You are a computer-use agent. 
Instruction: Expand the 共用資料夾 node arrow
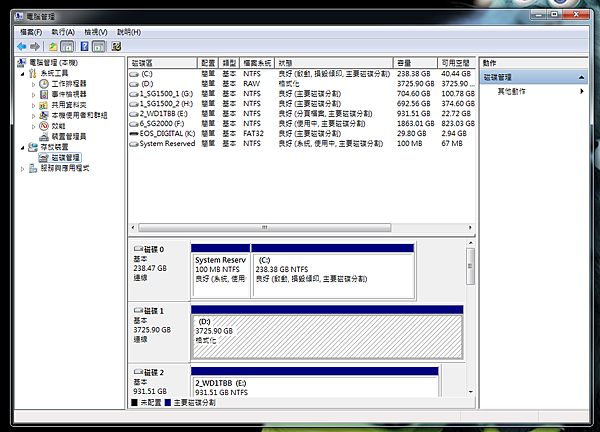[33, 105]
